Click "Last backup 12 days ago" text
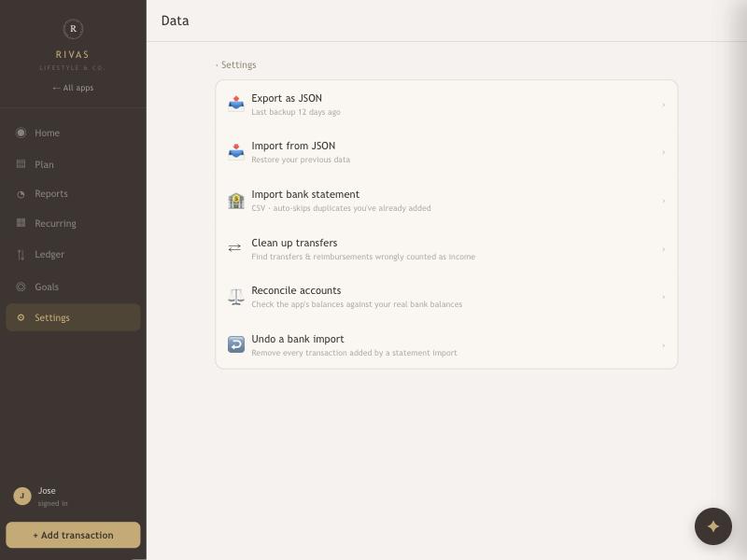 296,112
